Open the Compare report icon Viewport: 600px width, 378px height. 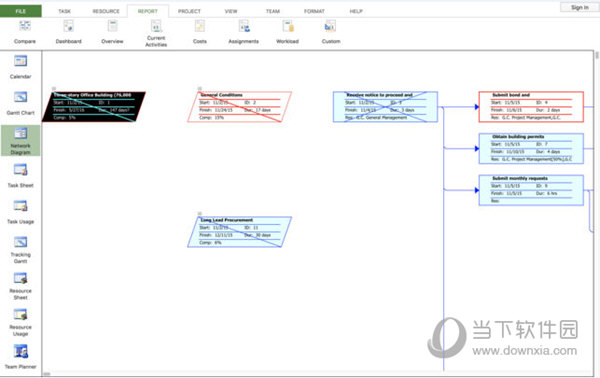pos(25,26)
